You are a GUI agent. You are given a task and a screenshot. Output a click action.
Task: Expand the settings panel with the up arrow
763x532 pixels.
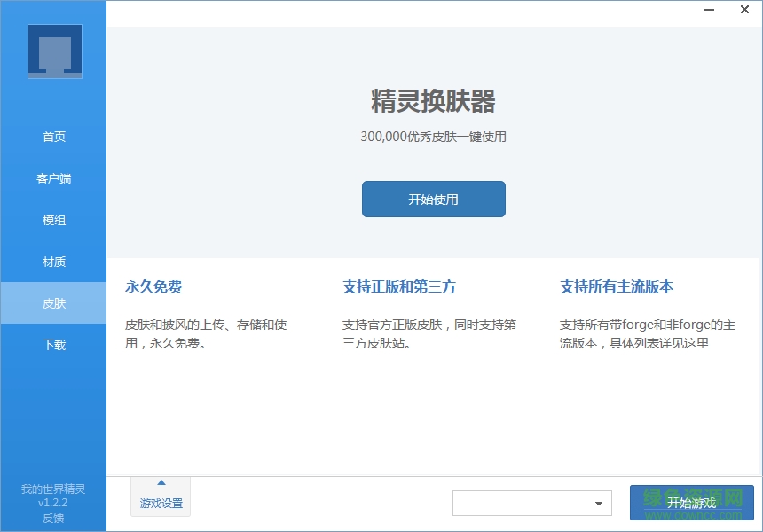(160, 483)
